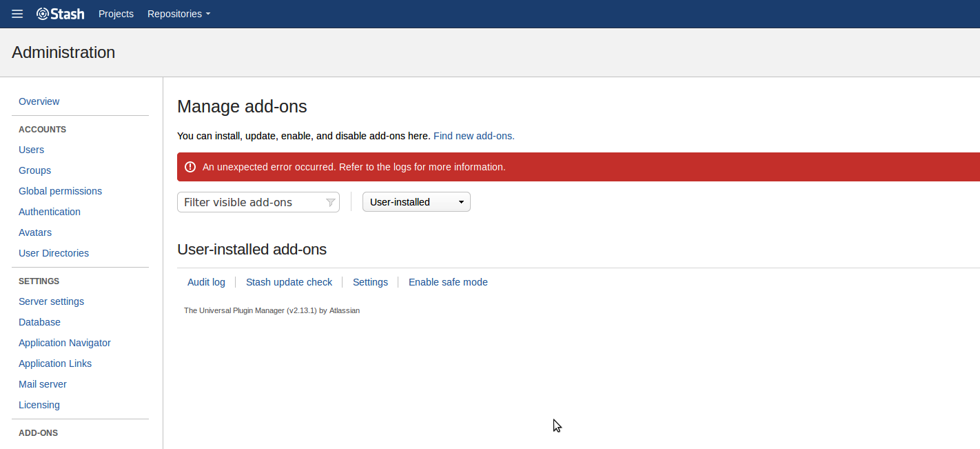
Task: Open Authentication settings
Action: point(50,212)
